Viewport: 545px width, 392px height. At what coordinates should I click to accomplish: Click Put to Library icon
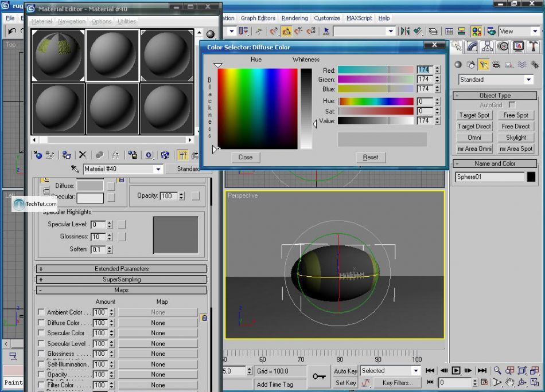click(x=133, y=155)
